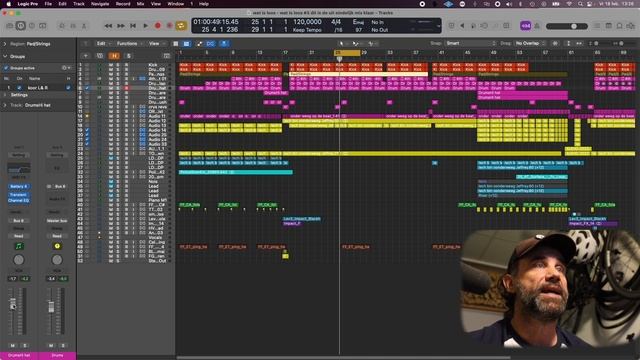Solo the Drums channel strip
This screenshot has width=640, height=360.
63,345
